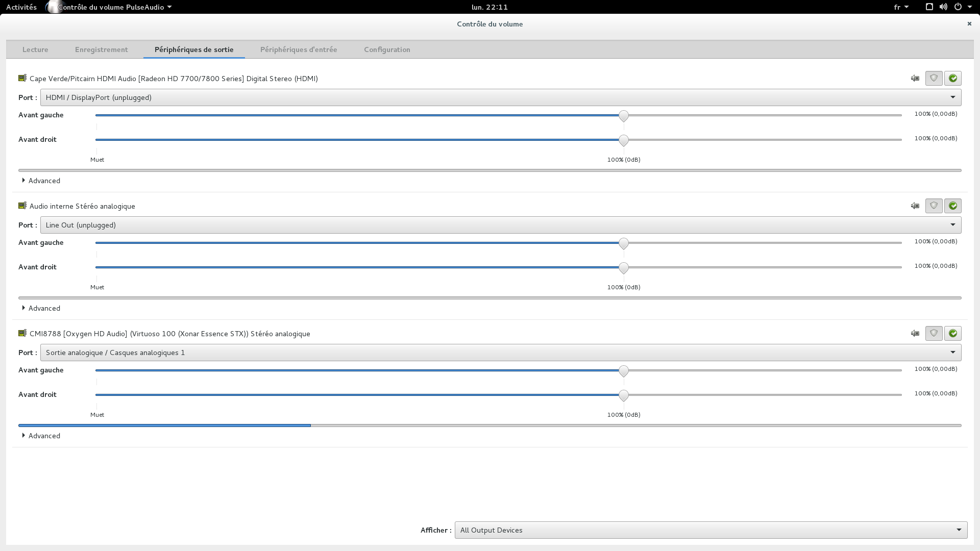980x551 pixels.
Task: Mute the Audio interne Stéréo analogique device
Action: [x=915, y=206]
